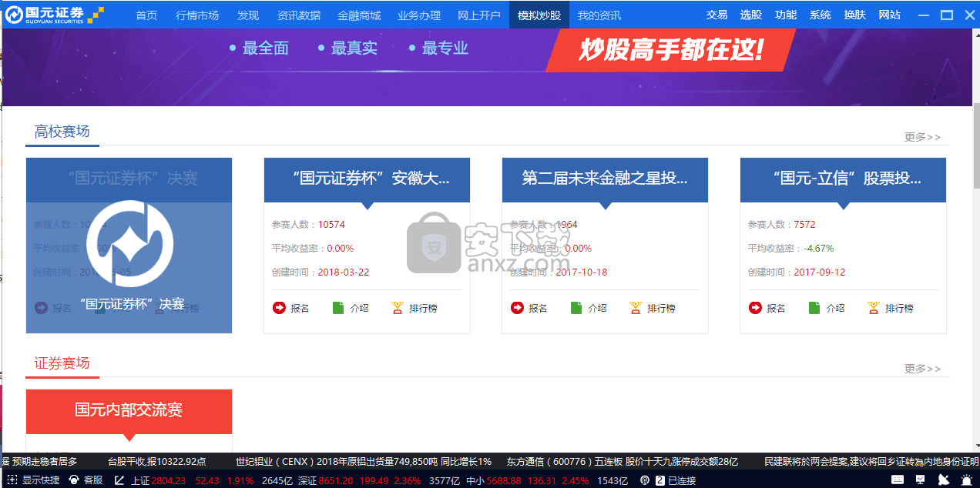Viewport: 980px width, 488px height.
Task: Open the 发现 tab
Action: (x=248, y=15)
